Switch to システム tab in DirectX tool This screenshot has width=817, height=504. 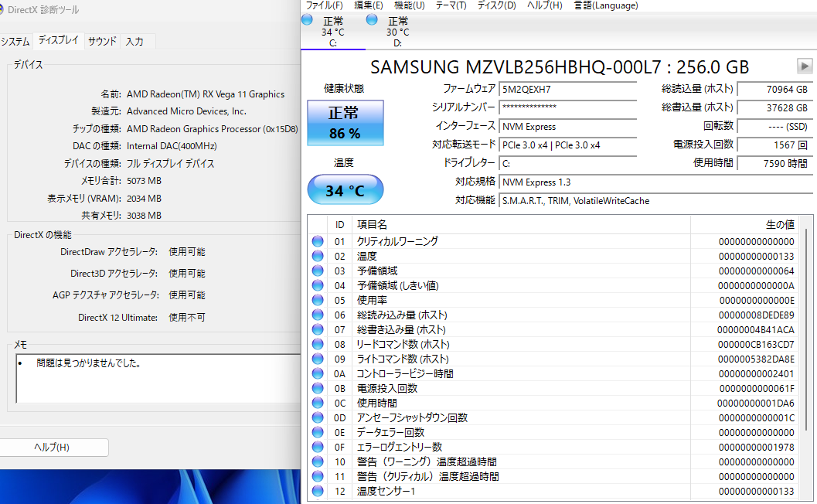[x=15, y=41]
